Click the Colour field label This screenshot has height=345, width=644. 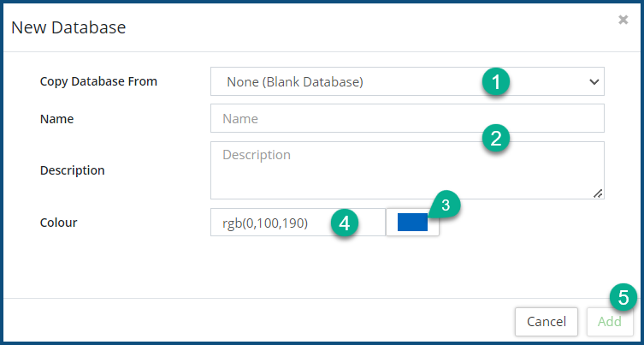(59, 223)
